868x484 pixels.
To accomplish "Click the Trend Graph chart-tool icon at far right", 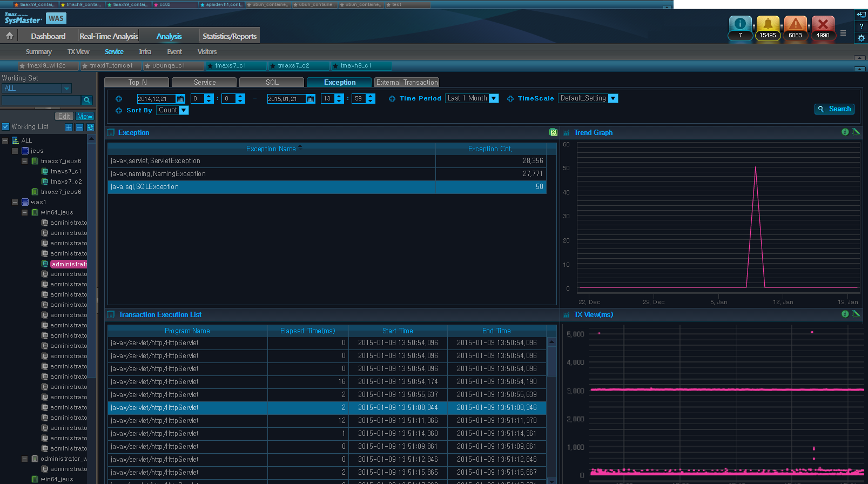I will point(856,132).
